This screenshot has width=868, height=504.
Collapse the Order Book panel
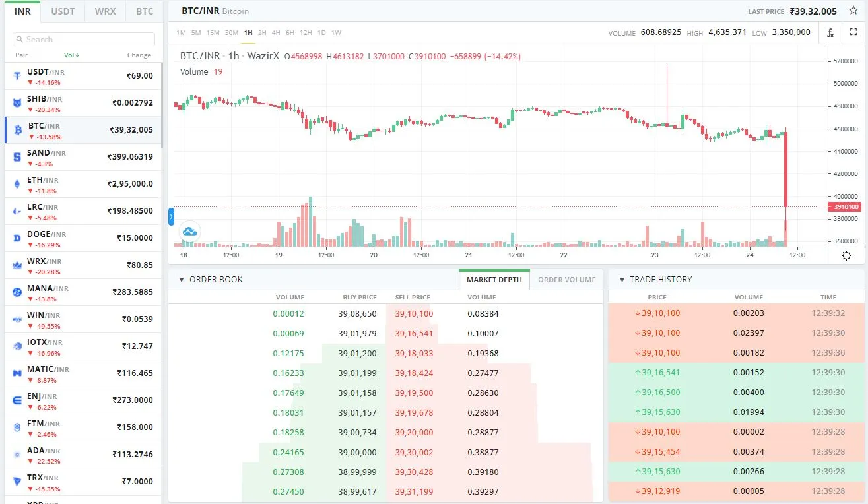coord(182,279)
